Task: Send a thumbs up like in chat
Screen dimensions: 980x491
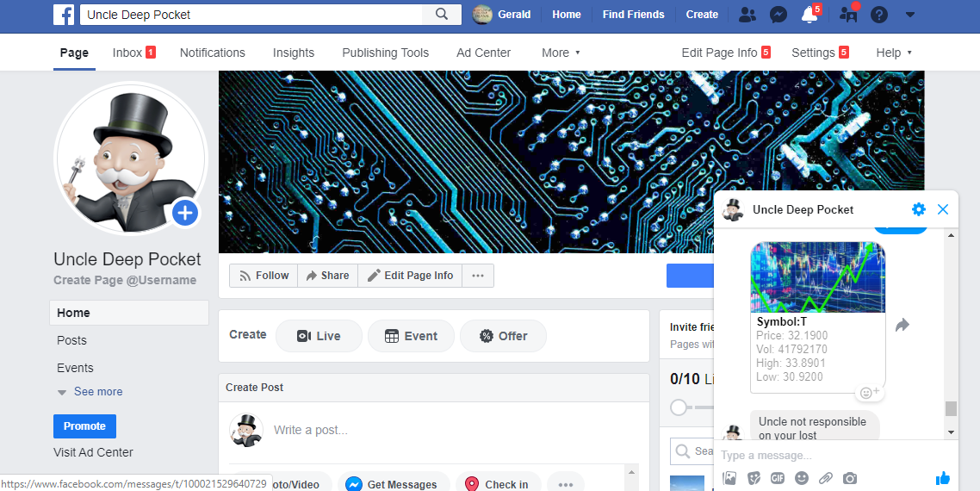Action: click(943, 478)
